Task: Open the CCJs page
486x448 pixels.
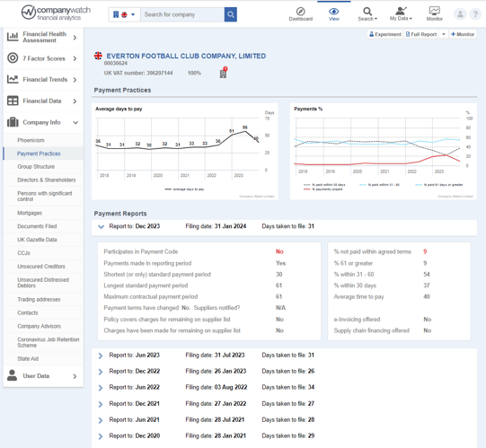Action: coord(24,253)
